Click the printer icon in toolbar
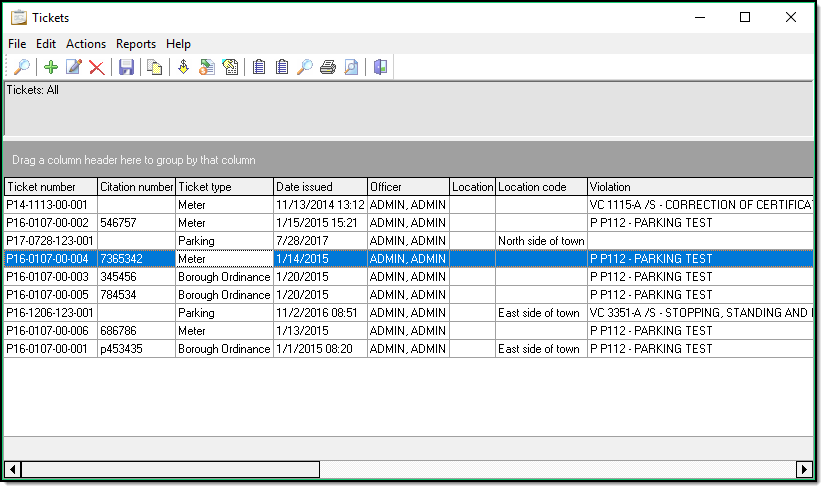Screen dimensions: 825x490 tap(327, 67)
